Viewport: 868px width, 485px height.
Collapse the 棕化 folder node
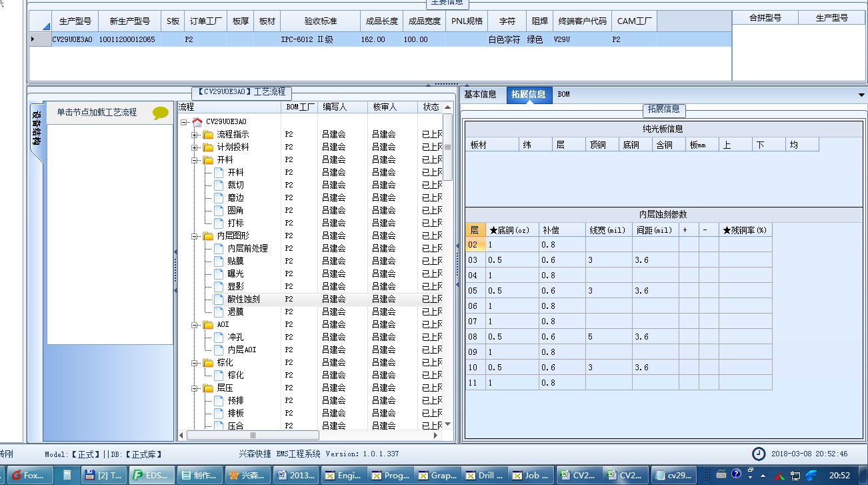pos(195,363)
